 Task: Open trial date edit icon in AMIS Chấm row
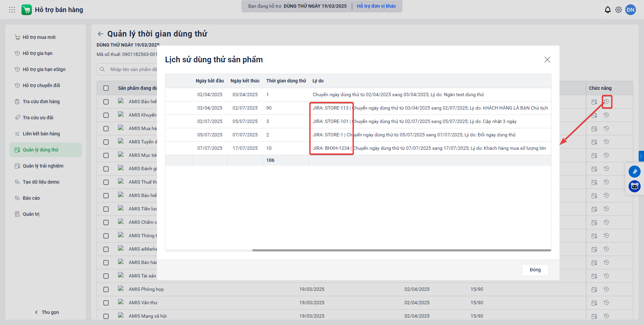coord(594,222)
